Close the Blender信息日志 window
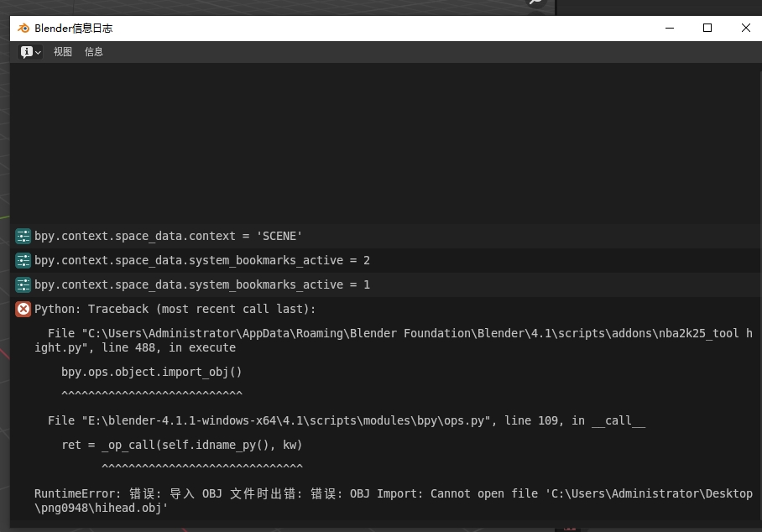 [746, 29]
